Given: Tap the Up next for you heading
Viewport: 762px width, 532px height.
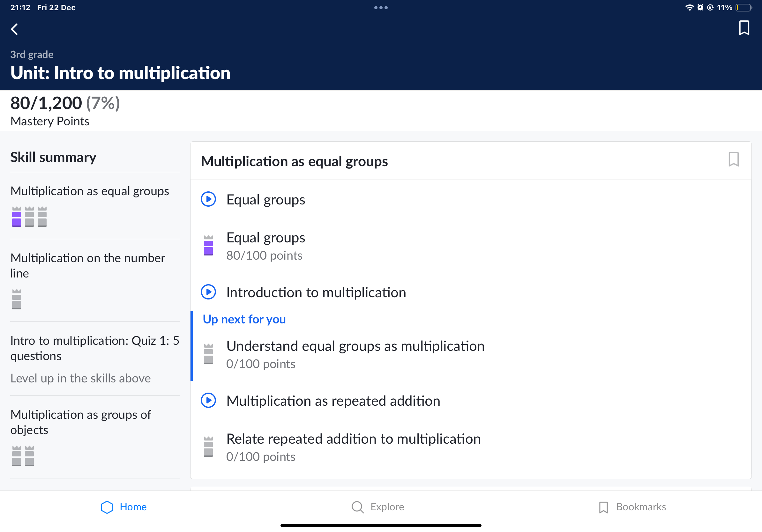Looking at the screenshot, I should pyautogui.click(x=244, y=319).
